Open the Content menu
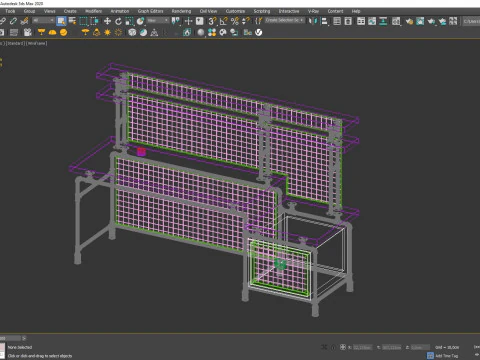Screen dimensions: 480x360 (335, 11)
